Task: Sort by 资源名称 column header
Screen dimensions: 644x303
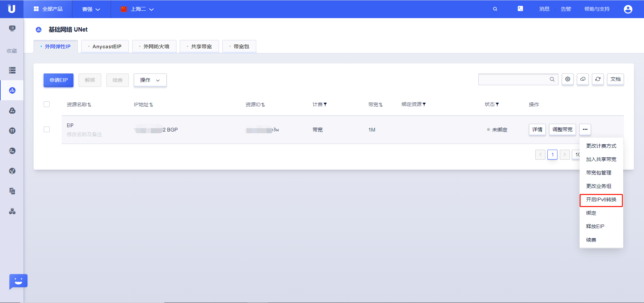Action: pos(79,105)
